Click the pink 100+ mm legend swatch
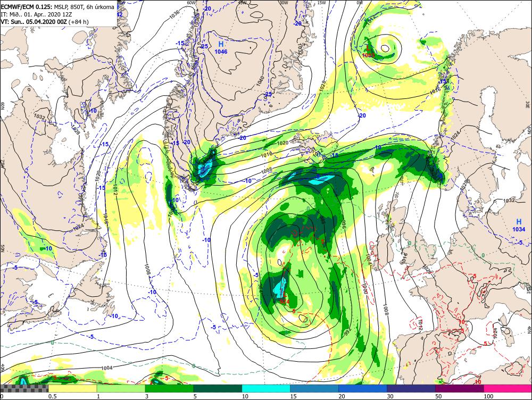Image resolution: width=532 pixels, height=400 pixels. click(508, 388)
